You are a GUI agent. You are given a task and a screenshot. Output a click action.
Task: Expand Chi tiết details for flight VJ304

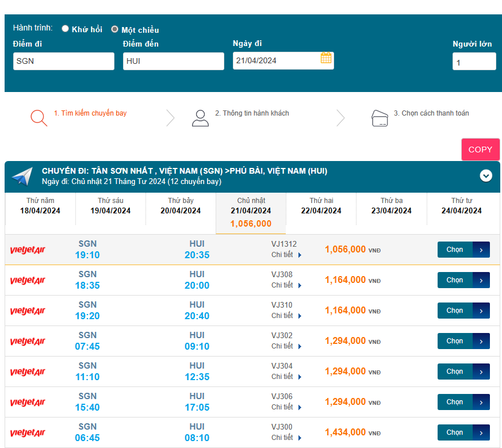pos(286,377)
